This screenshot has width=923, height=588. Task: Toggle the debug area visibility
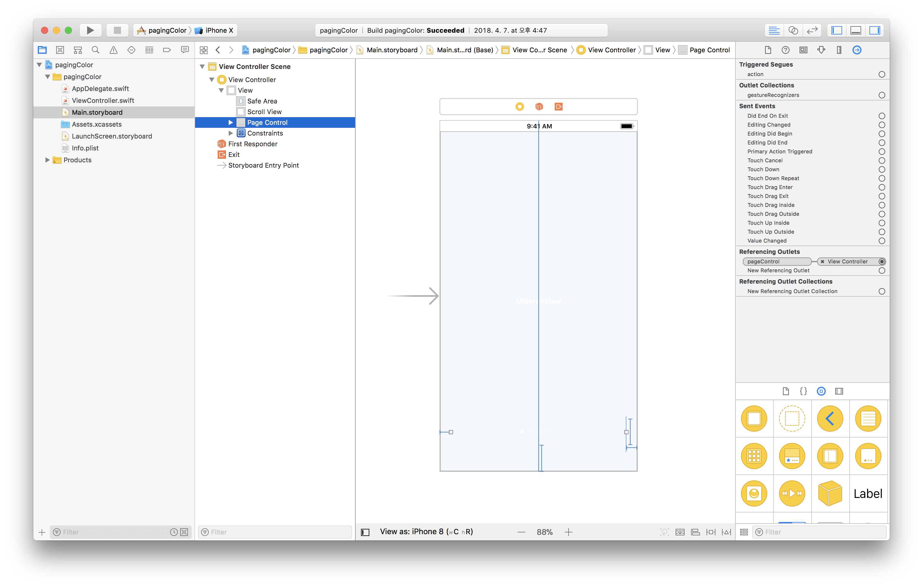point(856,30)
